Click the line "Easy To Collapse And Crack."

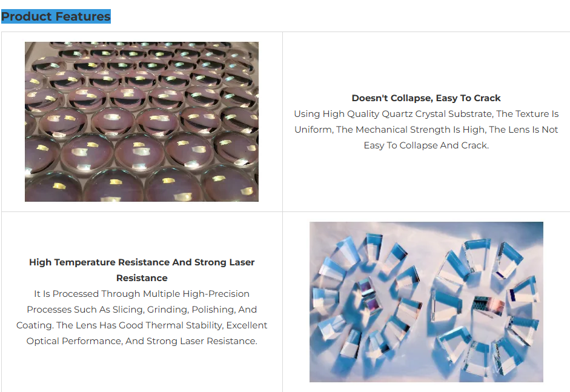click(426, 145)
